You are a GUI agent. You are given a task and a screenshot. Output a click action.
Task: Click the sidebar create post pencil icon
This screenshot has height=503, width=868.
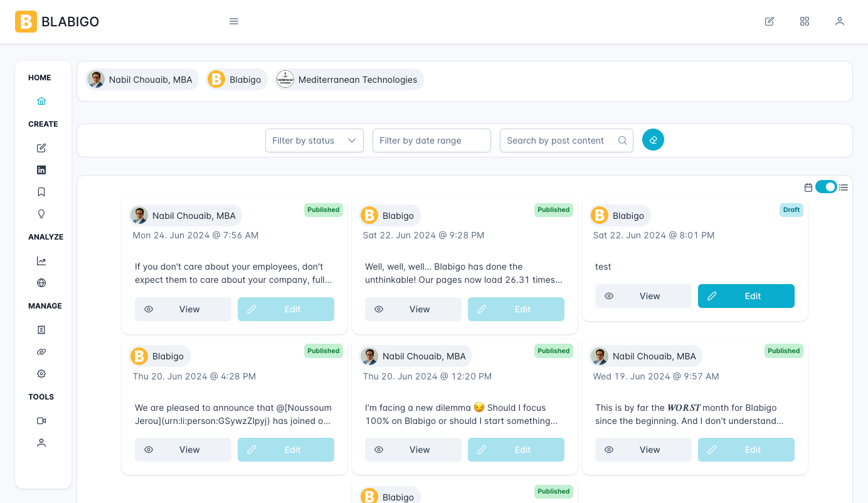tap(41, 148)
